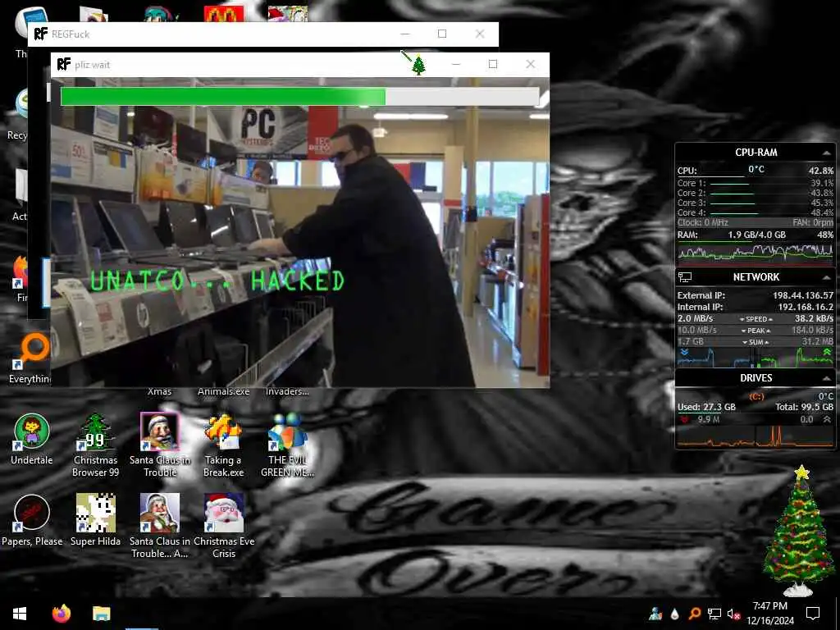
Task: Click the Used: 27.3 GB drive text
Action: pyautogui.click(x=706, y=407)
